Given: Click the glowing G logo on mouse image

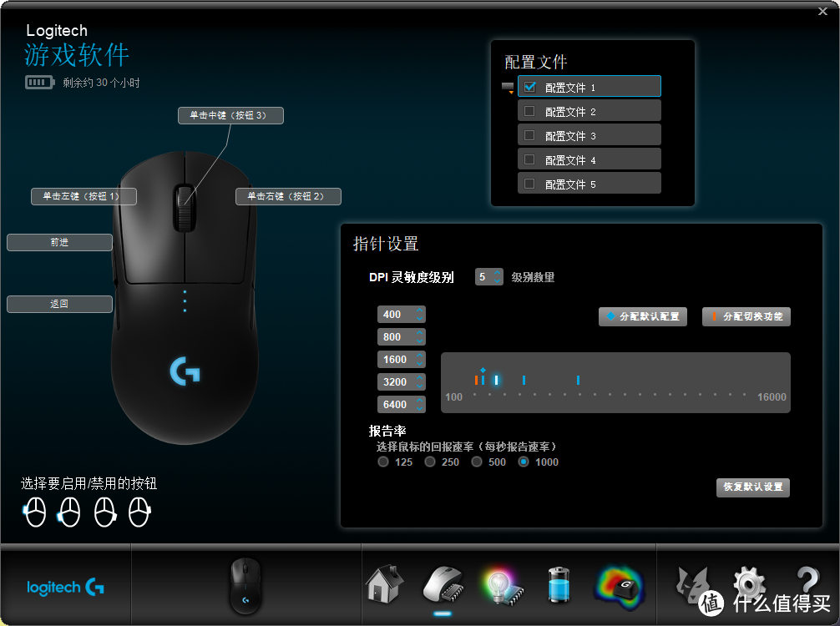Looking at the screenshot, I should (185, 371).
